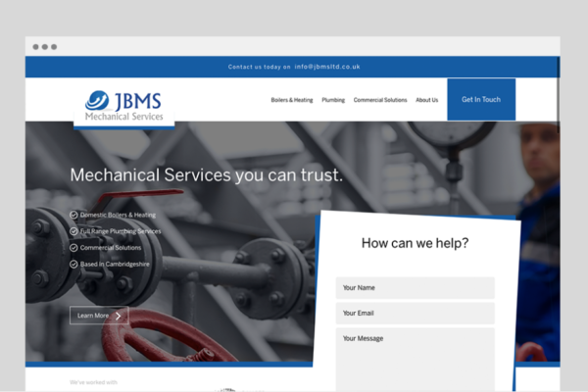Click the Mechanical Services you can trust headline

(x=207, y=175)
